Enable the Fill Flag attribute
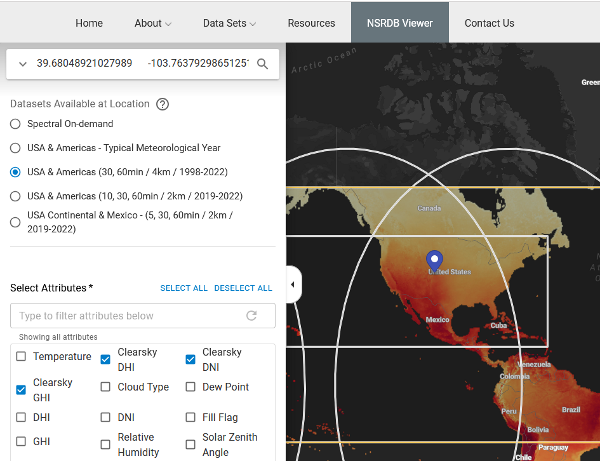 point(190,417)
